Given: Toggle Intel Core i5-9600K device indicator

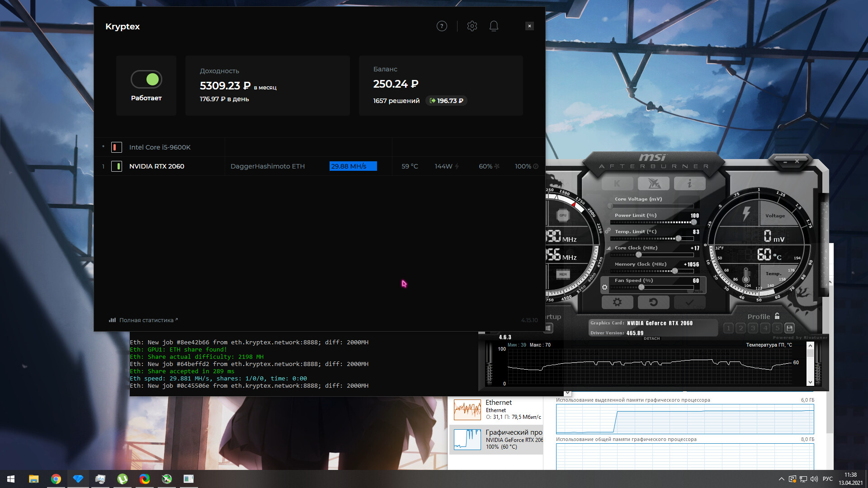Looking at the screenshot, I should coord(116,147).
